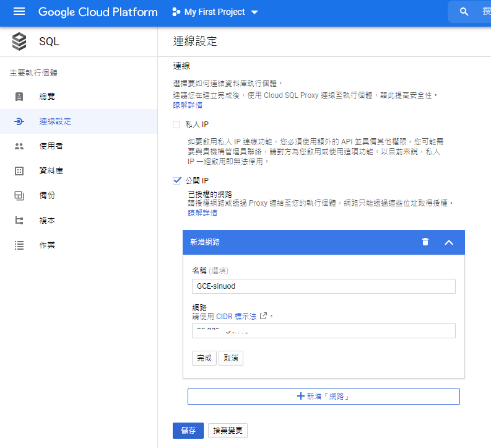Screen dimensions: 491x448
Task: Collapse the 新增網路 panel
Action: point(449,242)
